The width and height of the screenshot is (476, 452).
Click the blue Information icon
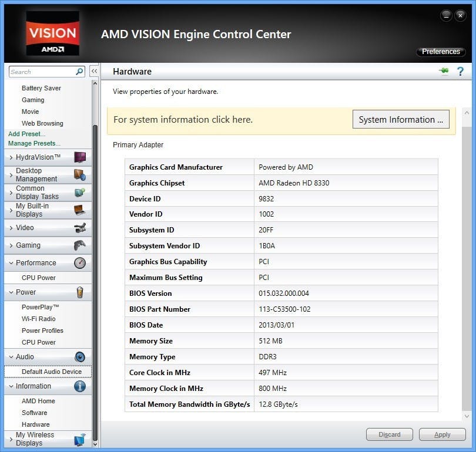[80, 386]
